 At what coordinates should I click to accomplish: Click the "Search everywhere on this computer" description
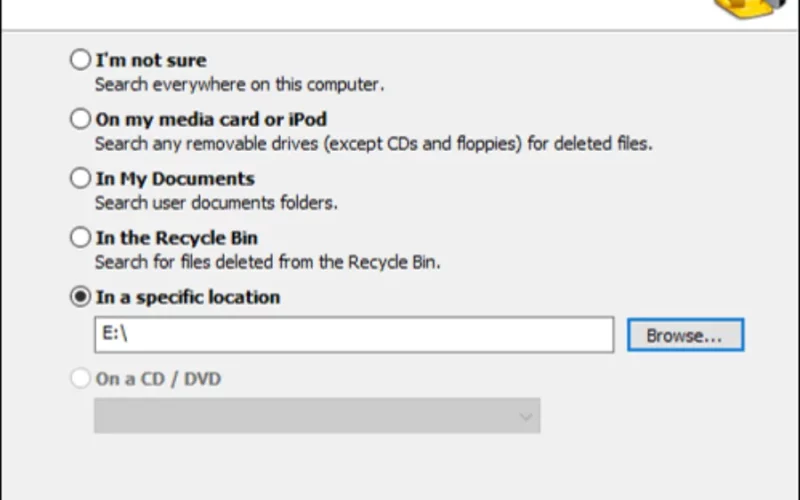click(x=239, y=84)
